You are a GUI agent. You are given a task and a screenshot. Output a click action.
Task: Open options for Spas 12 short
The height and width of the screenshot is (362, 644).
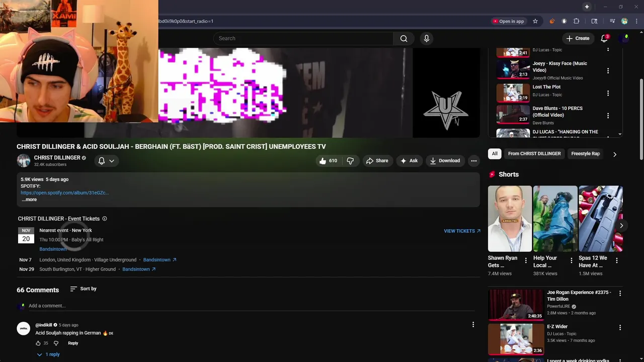(x=617, y=260)
